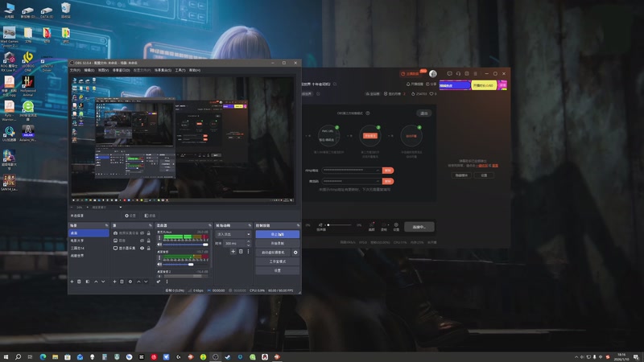
Task: Toggle visibility of 图像 source
Action: click(x=142, y=241)
